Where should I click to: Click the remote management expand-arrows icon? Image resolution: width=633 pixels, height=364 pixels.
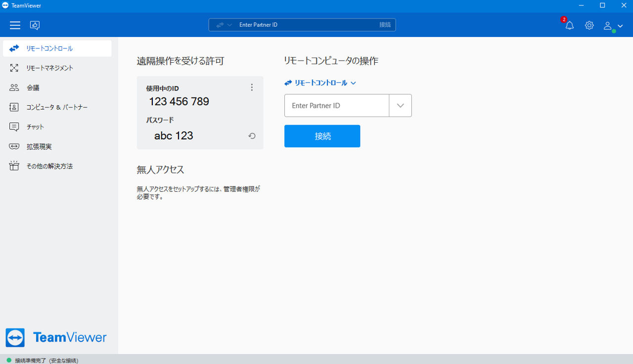(x=14, y=68)
